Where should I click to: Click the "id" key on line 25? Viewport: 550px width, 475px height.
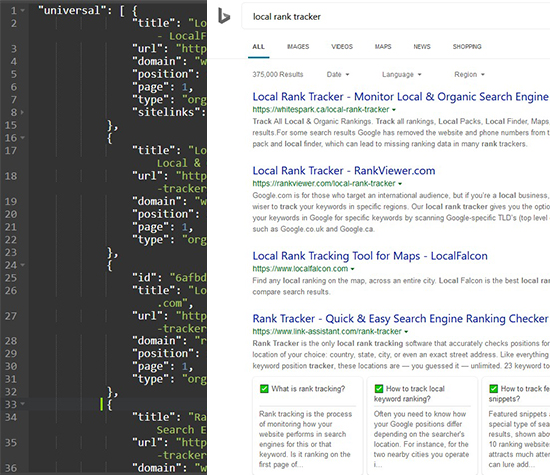pos(144,278)
